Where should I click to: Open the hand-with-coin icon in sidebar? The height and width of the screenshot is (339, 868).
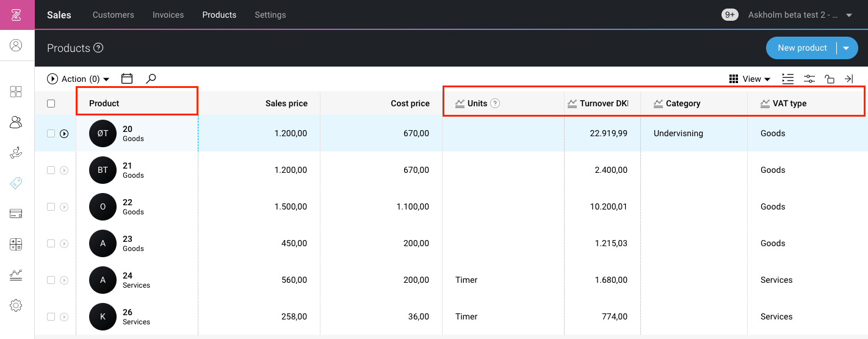coord(16,153)
